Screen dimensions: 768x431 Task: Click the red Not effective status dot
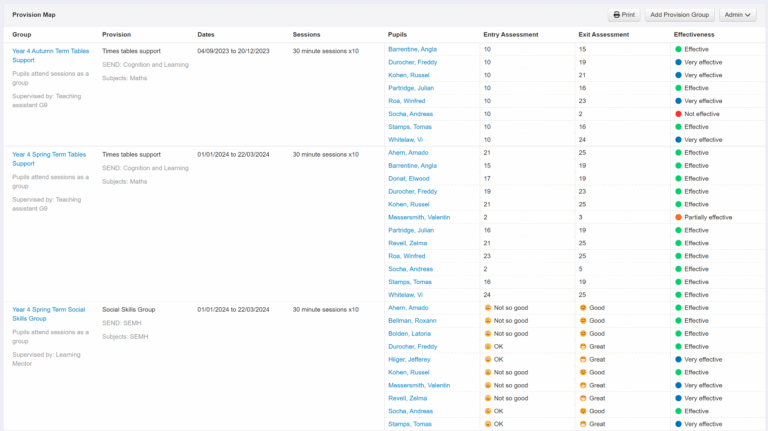tap(678, 114)
